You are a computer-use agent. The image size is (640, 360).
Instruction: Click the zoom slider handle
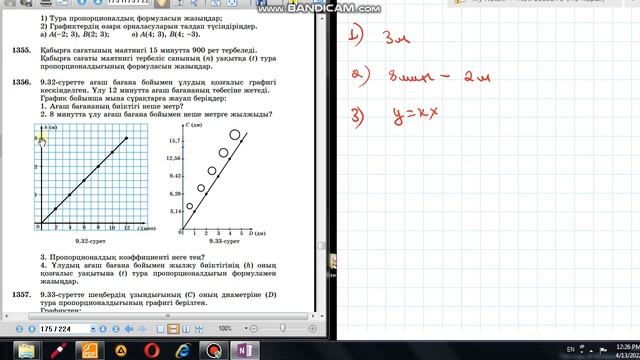(x=282, y=328)
